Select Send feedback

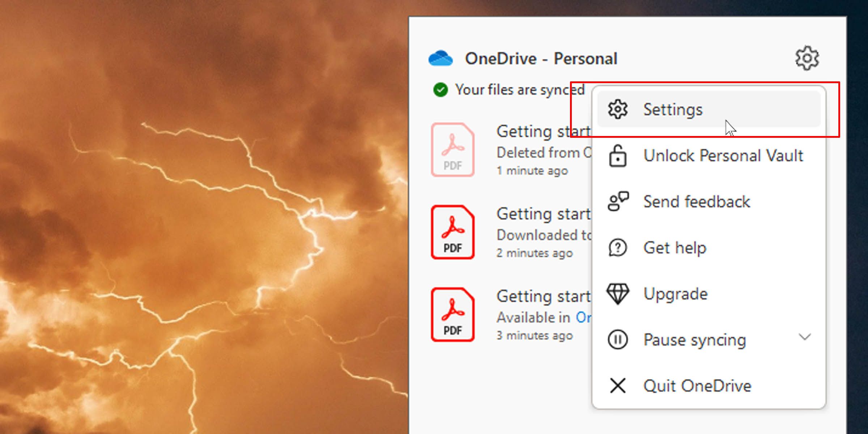pos(696,201)
